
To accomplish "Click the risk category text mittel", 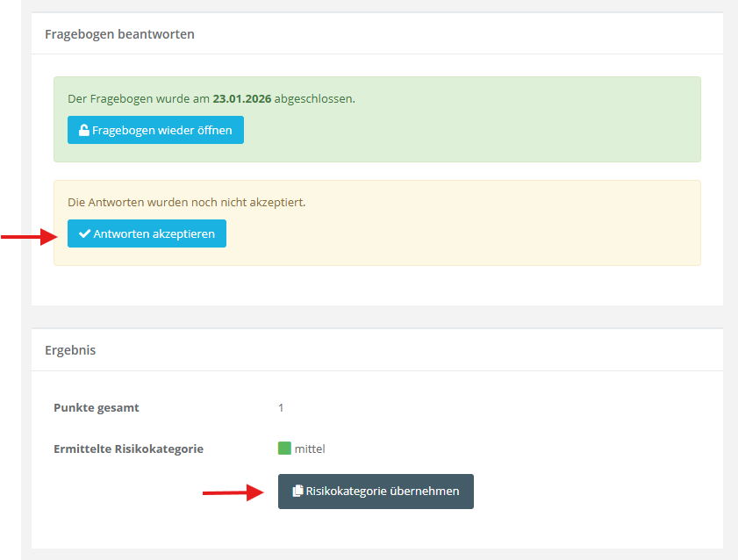I will (310, 449).
